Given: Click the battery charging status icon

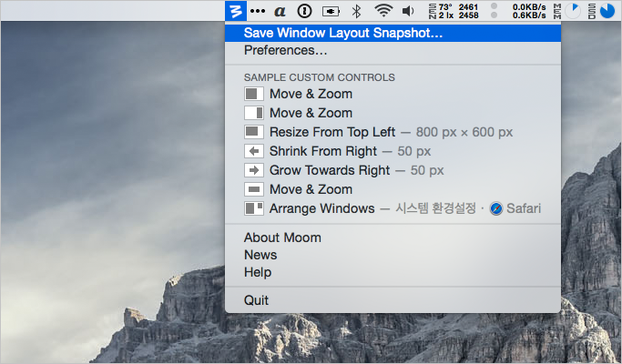Looking at the screenshot, I should click(x=331, y=12).
